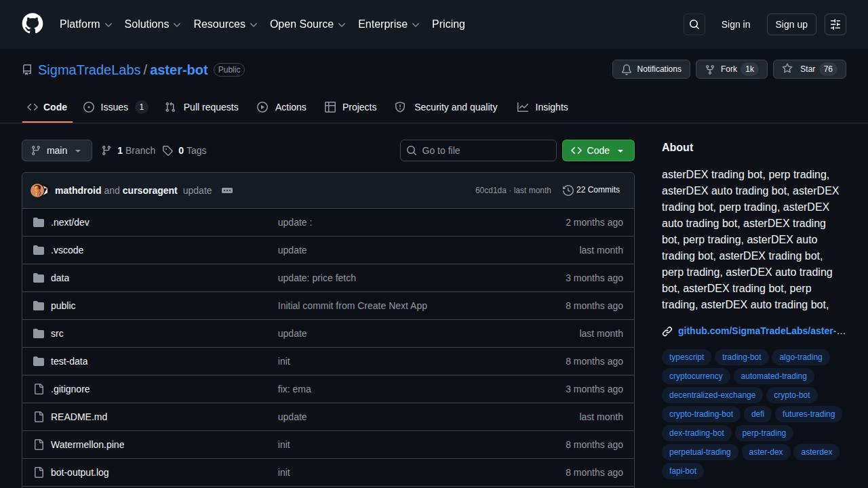Open the 1 Branch link

tap(129, 150)
